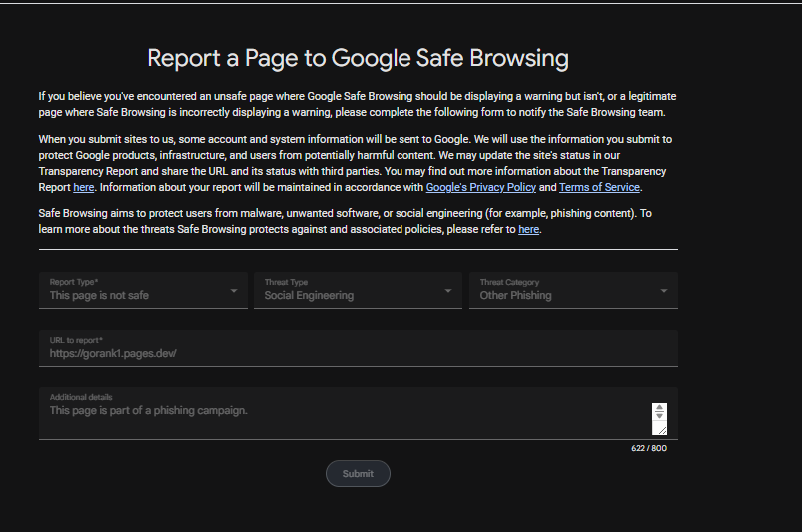
Task: Open the policies 'here' link
Action: (x=529, y=229)
